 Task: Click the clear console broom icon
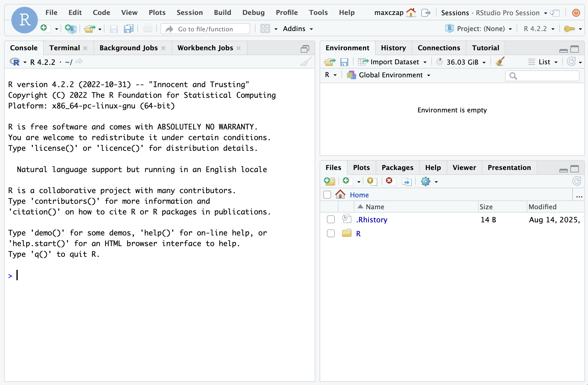tap(306, 62)
